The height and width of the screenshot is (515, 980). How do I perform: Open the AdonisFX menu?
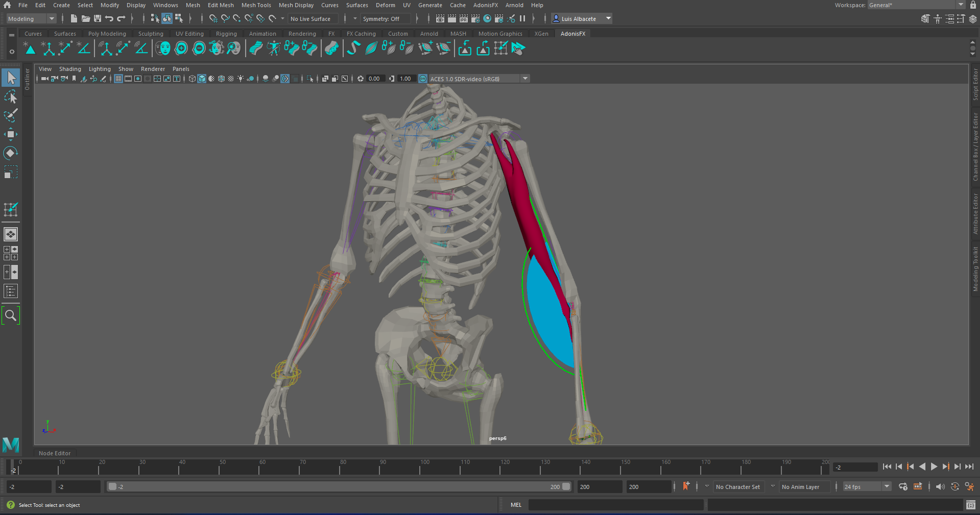point(485,5)
